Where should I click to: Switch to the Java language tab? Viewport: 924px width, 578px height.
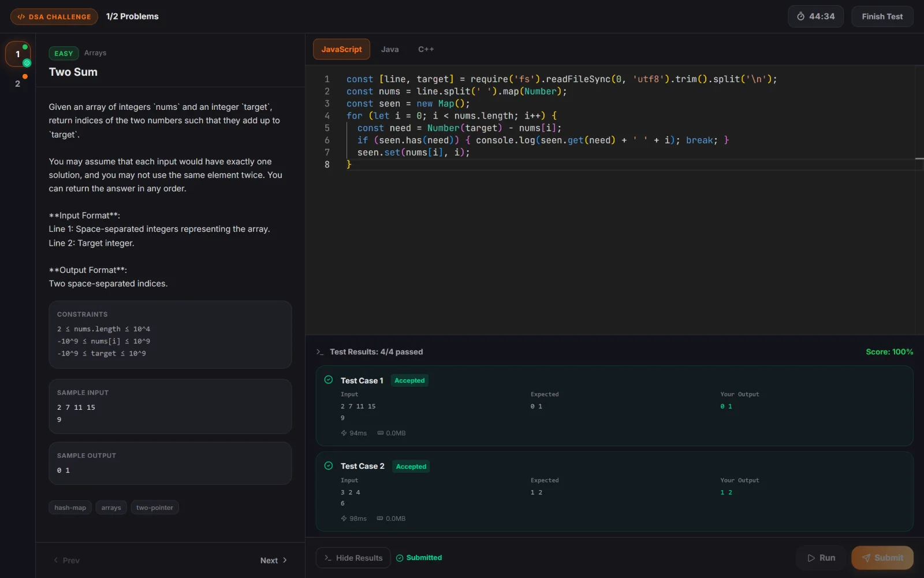(390, 49)
